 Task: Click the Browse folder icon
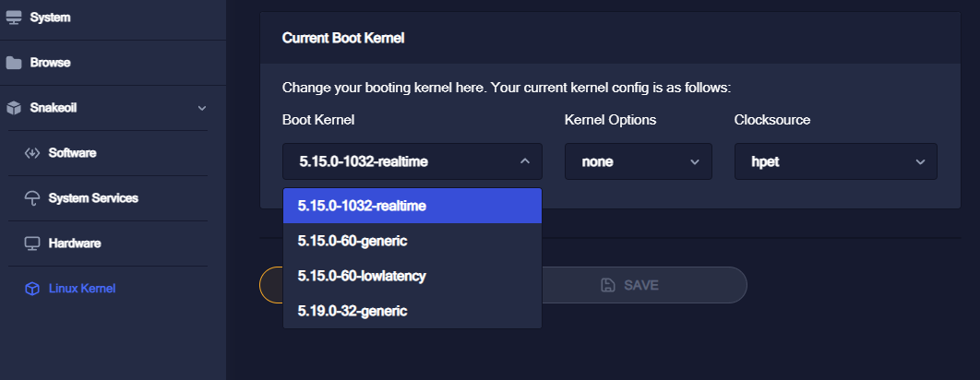pos(14,63)
